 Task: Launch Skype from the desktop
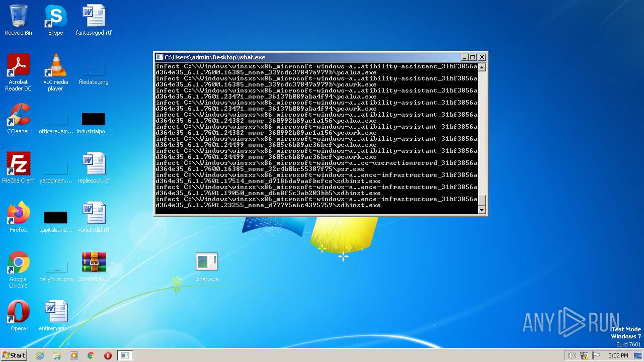55,20
